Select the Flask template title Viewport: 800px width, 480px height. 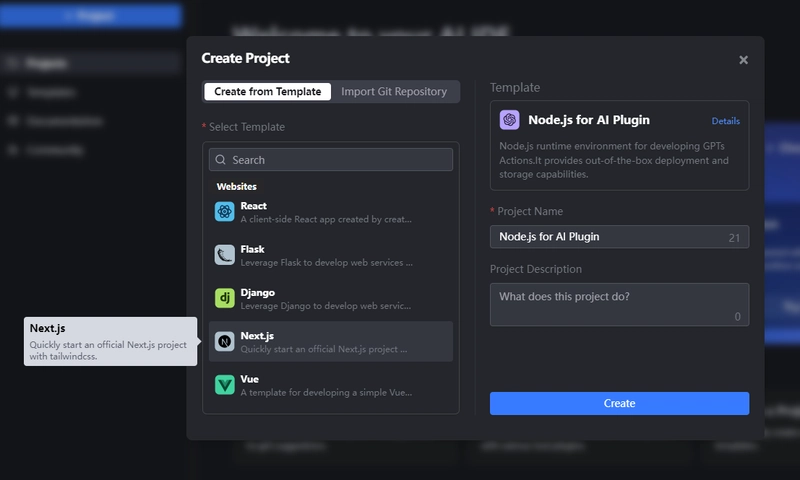253,249
